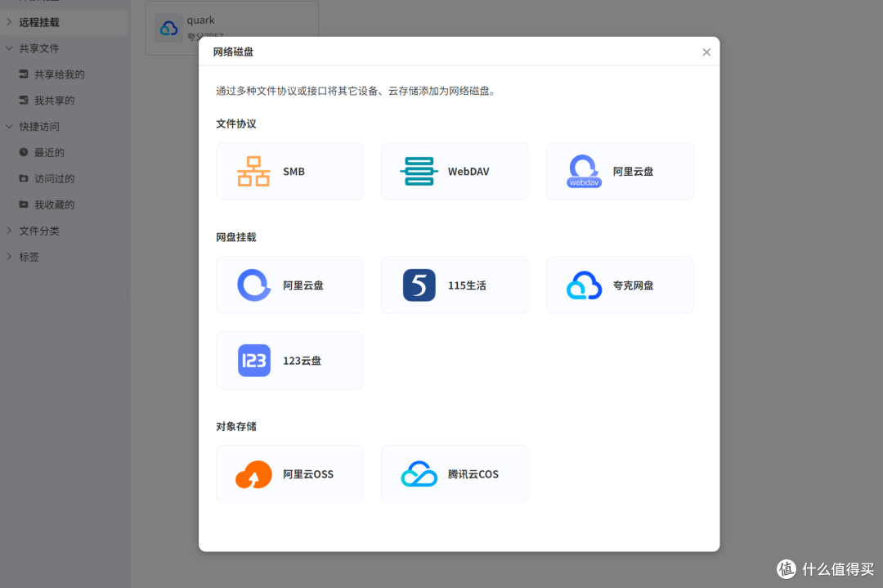This screenshot has height=588, width=883.
Task: Click the share icon beside 我共享的
Action: click(24, 101)
